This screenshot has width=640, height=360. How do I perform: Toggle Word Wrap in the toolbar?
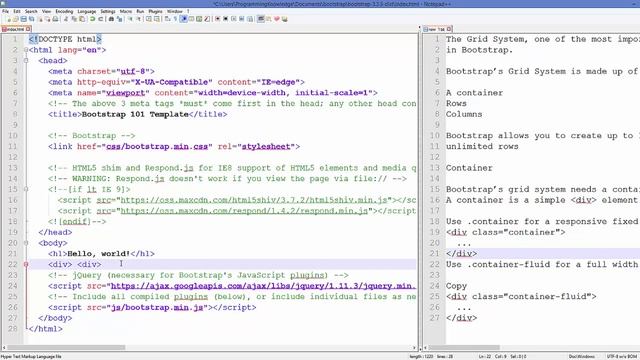167,19
